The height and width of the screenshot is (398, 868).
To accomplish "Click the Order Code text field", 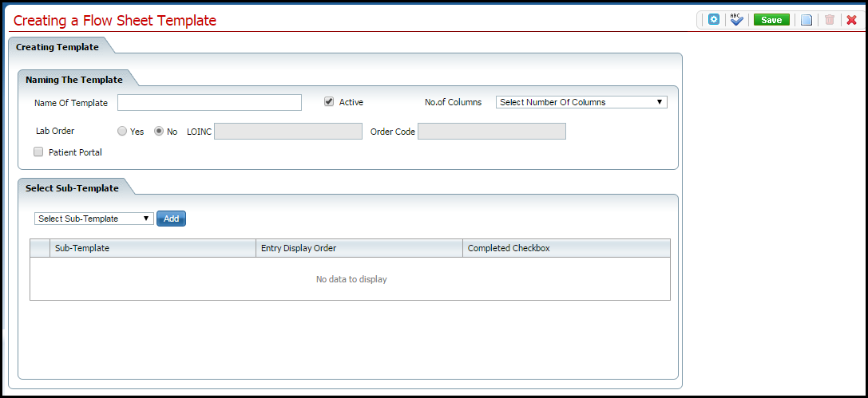I will 491,132.
